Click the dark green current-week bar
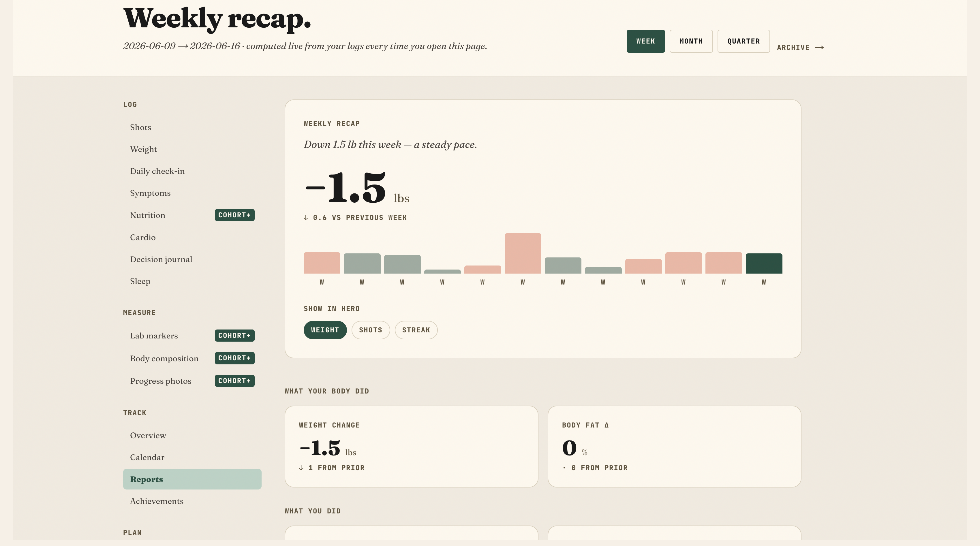Screen dimensions: 980x546 (x=763, y=263)
